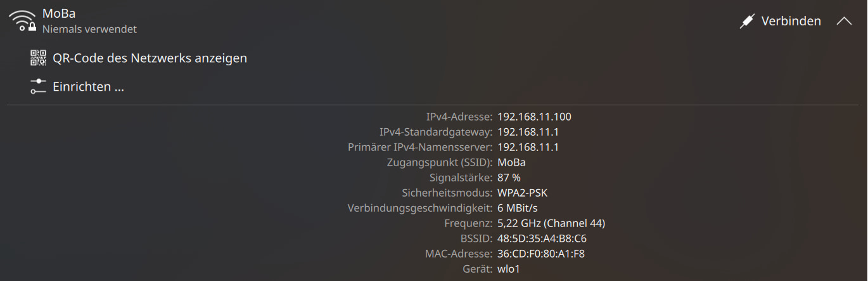Click the MoBa Wi-Fi lock signal icon

click(x=22, y=21)
